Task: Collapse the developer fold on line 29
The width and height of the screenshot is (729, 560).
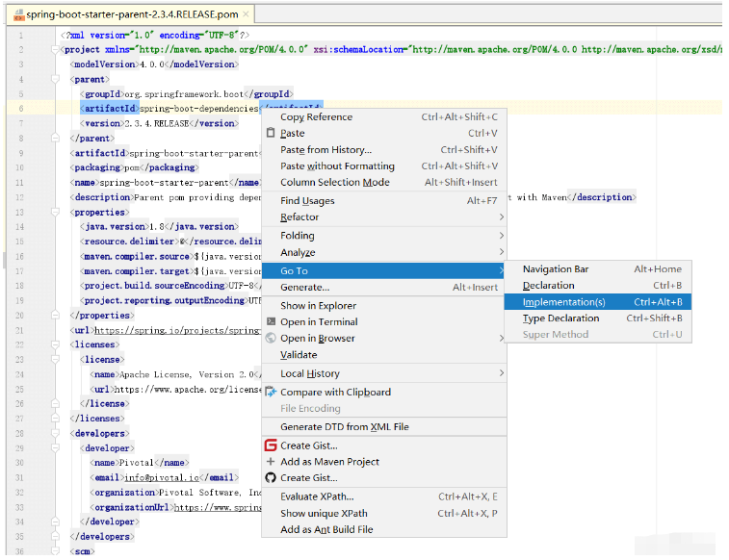Action: click(55, 447)
